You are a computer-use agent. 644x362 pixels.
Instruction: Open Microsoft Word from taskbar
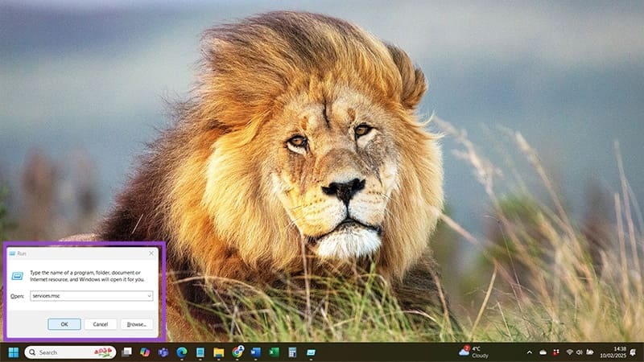[256, 352]
